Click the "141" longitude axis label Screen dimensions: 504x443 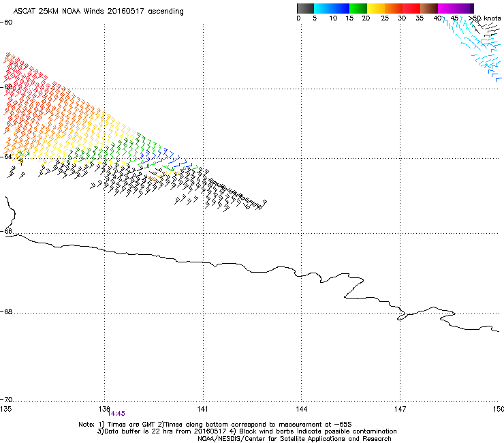point(202,408)
